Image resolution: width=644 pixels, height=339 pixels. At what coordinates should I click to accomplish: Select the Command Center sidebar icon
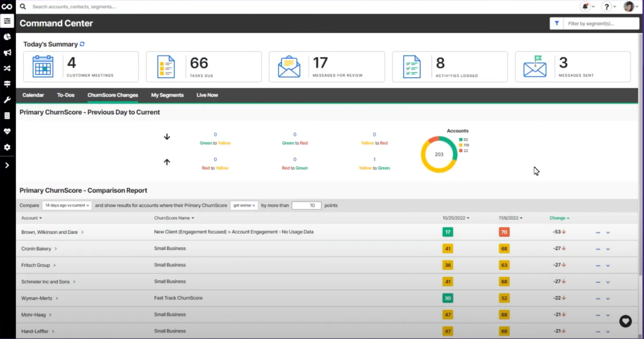point(7,21)
